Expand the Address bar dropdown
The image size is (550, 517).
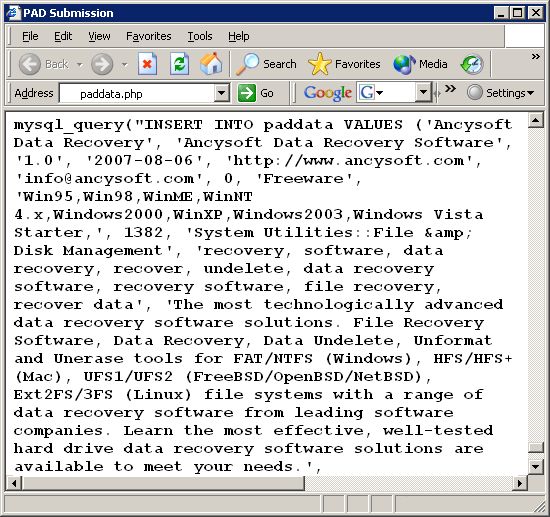coord(221,93)
